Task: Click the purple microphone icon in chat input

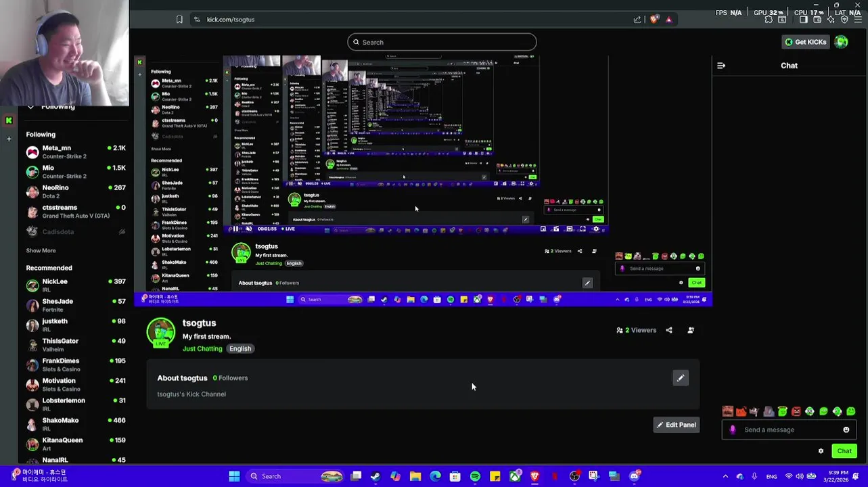Action: [x=733, y=430]
